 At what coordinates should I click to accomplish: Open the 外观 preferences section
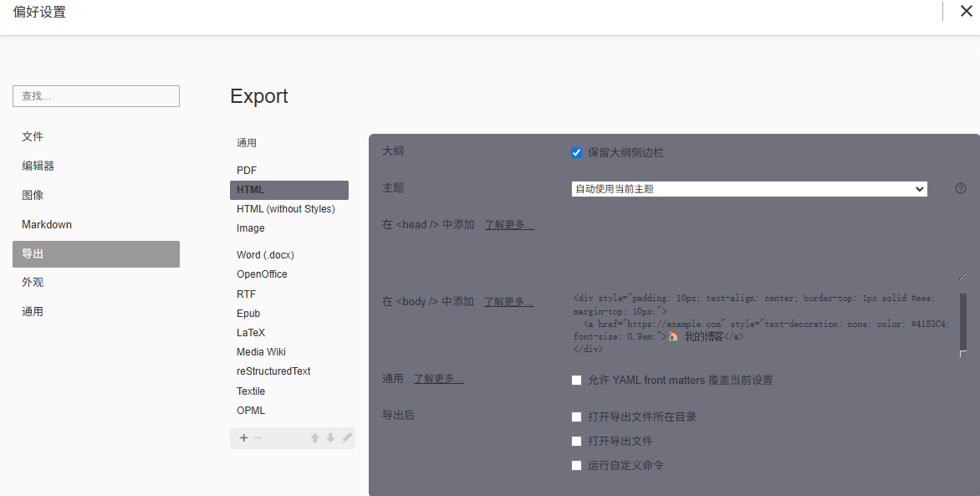click(33, 282)
